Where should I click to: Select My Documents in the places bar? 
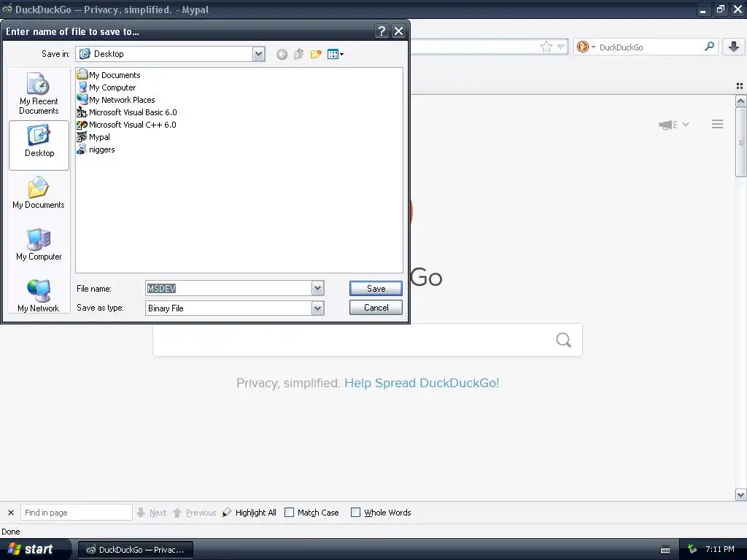[39, 192]
